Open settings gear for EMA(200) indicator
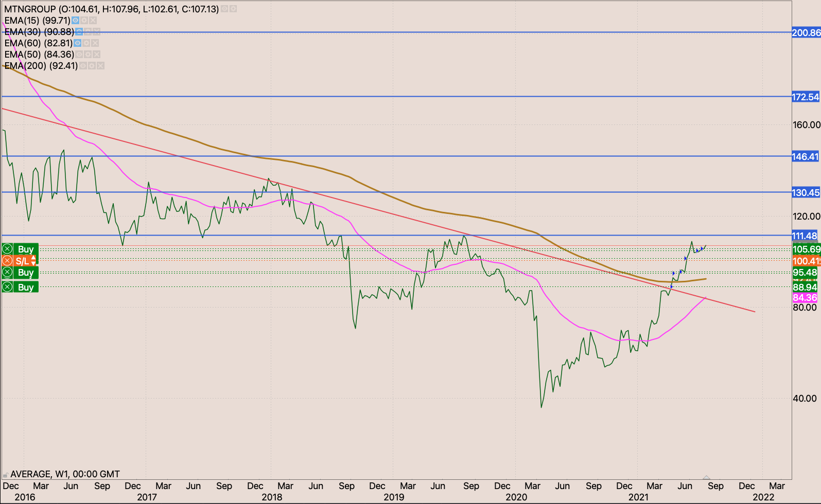 pyautogui.click(x=92, y=66)
